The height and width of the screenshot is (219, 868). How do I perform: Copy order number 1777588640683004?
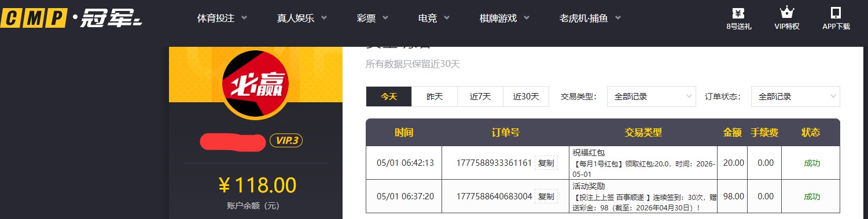546,196
